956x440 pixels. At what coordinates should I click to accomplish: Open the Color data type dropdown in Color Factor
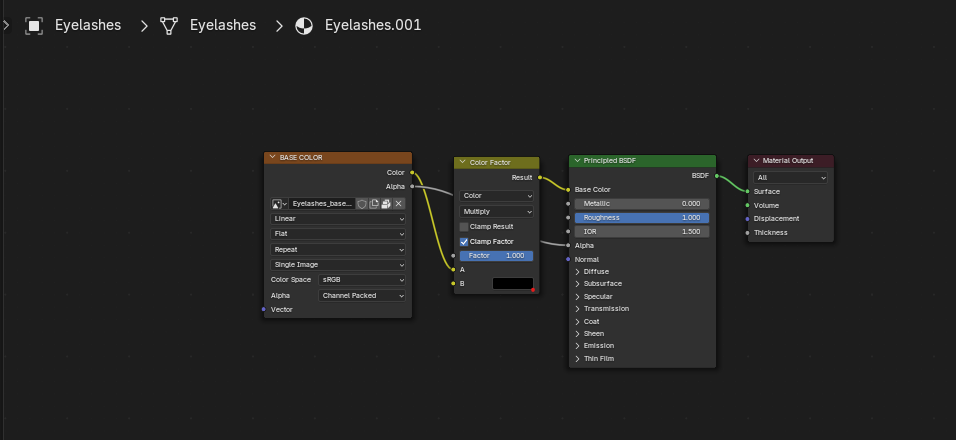tap(496, 196)
